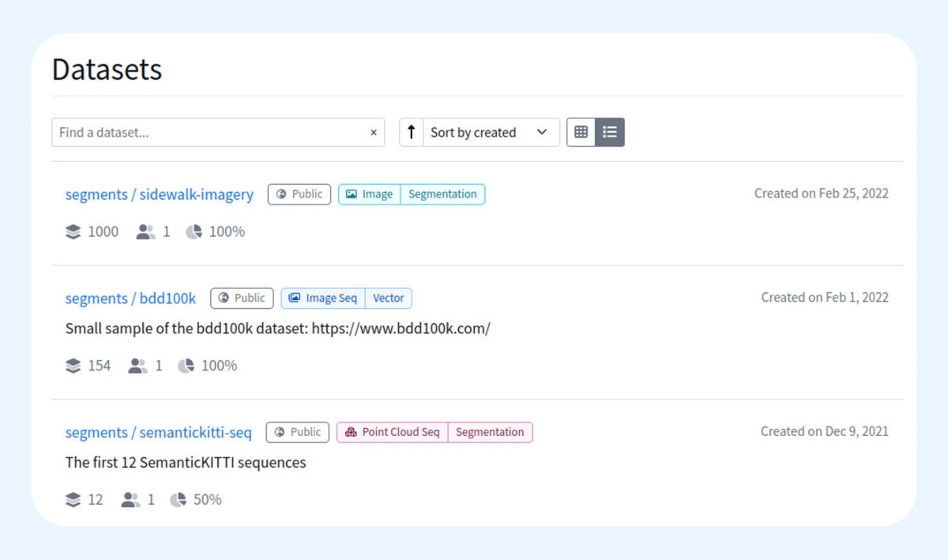Click collaborators icon on sidewalk-imagery row

[x=145, y=232]
